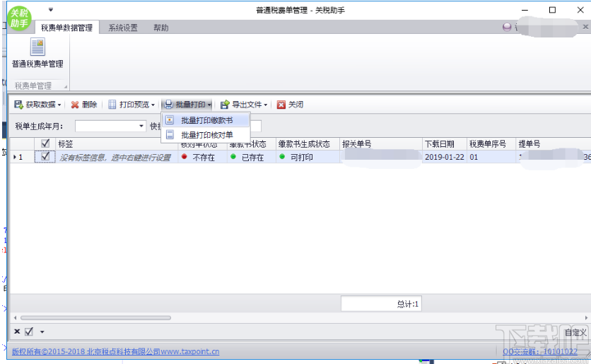This screenshot has height=364, width=591.
Task: Click the 自定义 button
Action: point(575,332)
